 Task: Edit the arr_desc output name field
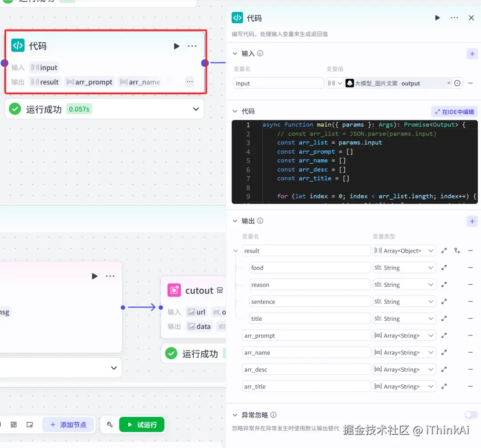coord(306,370)
